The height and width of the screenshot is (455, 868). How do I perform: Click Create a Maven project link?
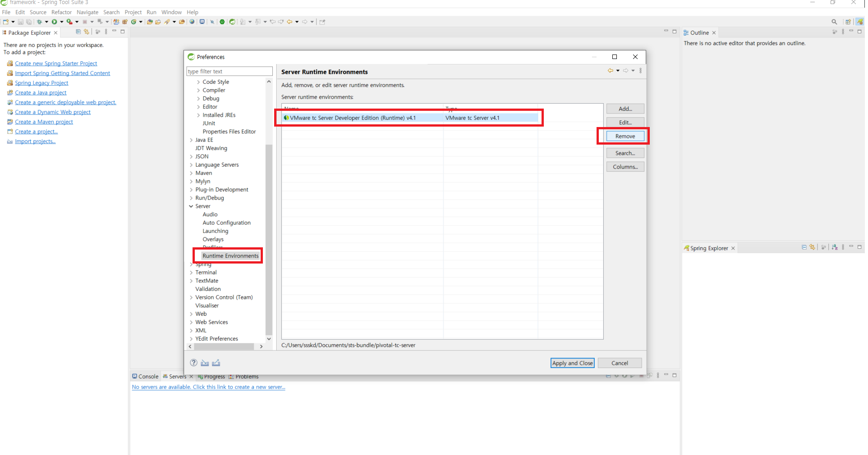[44, 122]
